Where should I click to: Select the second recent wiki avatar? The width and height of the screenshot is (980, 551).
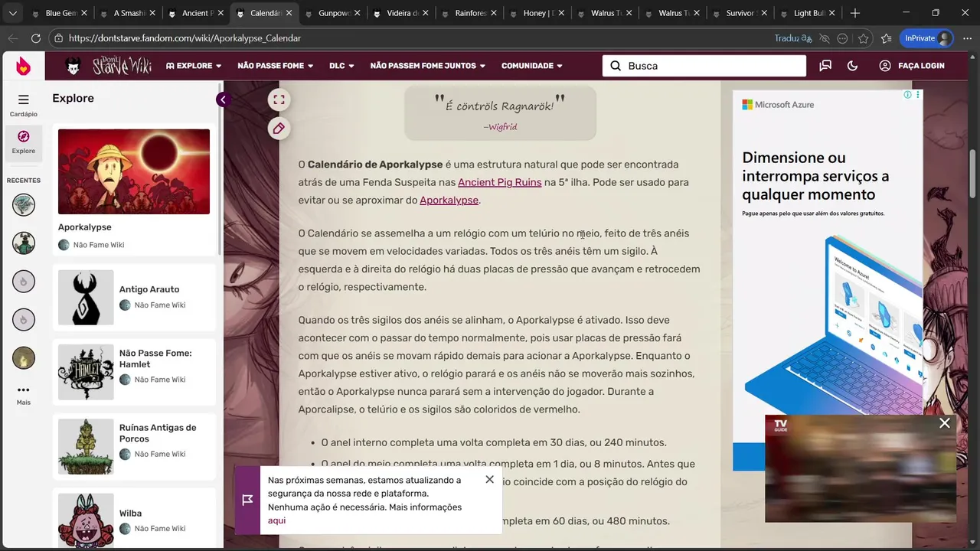(x=24, y=243)
